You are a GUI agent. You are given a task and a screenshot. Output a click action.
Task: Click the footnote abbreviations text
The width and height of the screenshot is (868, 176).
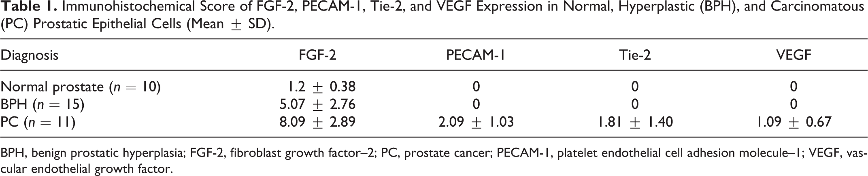[x=434, y=161]
